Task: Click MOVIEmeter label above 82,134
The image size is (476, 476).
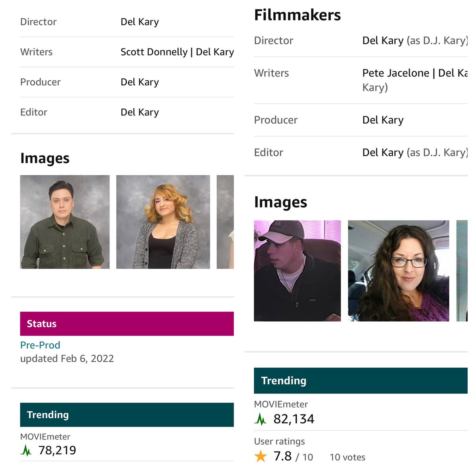Action: tap(281, 404)
